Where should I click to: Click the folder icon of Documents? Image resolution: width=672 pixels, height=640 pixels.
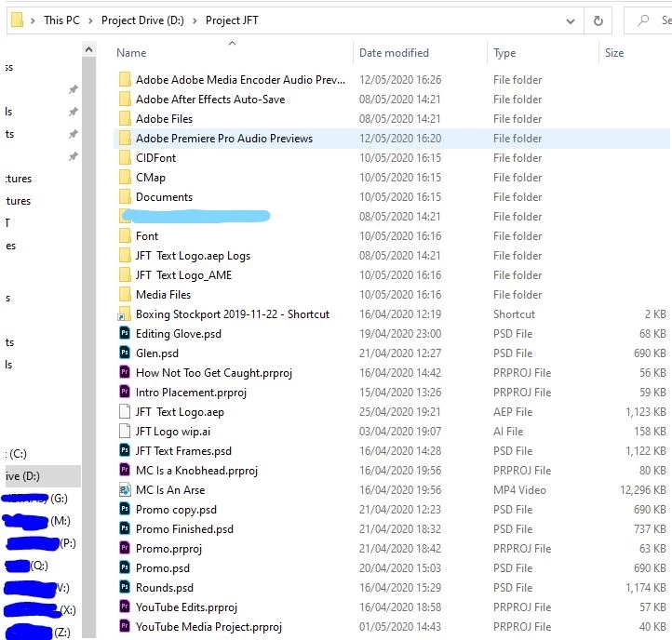click(125, 196)
